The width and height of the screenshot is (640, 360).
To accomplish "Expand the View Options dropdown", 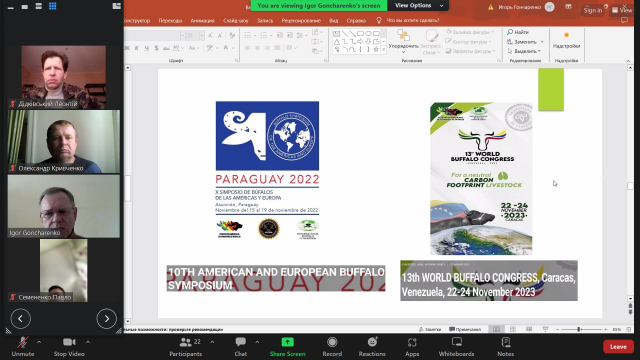I will (419, 5).
